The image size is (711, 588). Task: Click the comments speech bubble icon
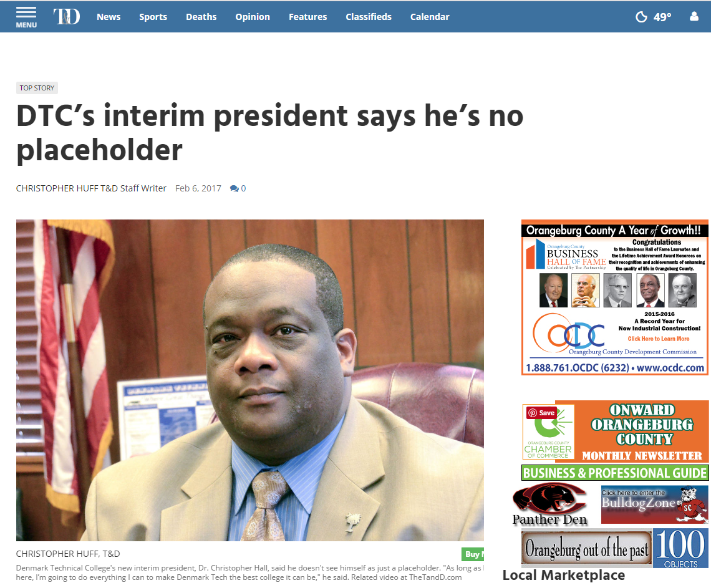tap(234, 188)
